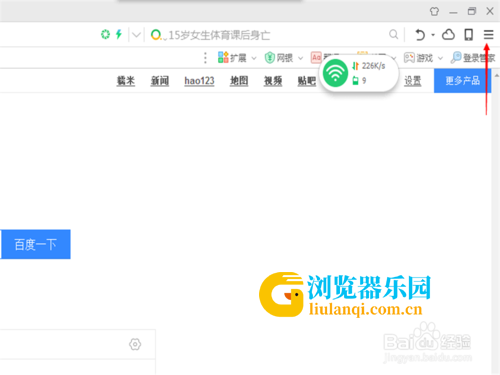
Task: Expand the 网银 dropdown arrow
Action: click(300, 58)
